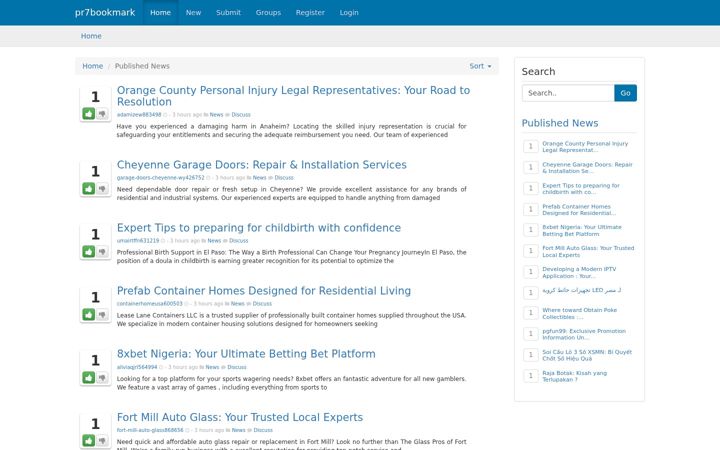Screen dimensions: 720x450
Task: Downvote the Fort Mill Auto Glass post
Action: pyautogui.click(x=102, y=440)
